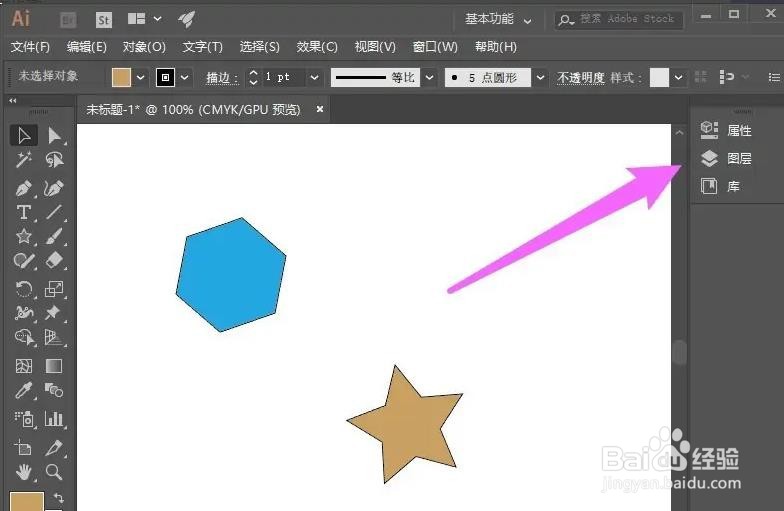The width and height of the screenshot is (784, 511).
Task: Select the Symbol Sprayer tool
Action: click(x=24, y=419)
